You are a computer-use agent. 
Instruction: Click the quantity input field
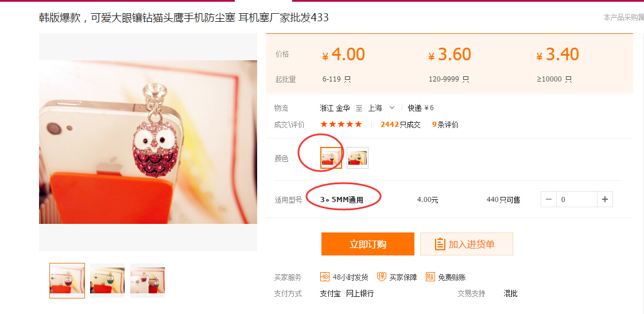[x=577, y=199]
